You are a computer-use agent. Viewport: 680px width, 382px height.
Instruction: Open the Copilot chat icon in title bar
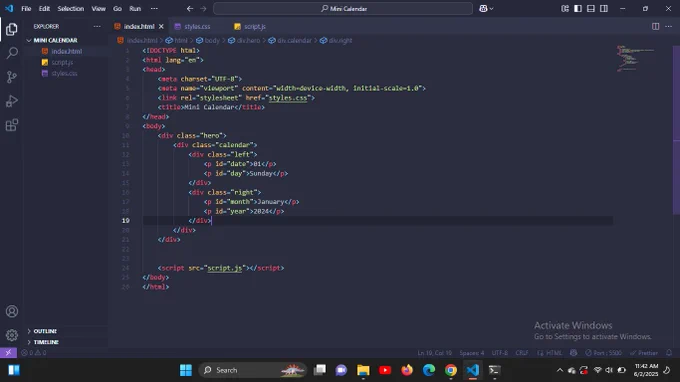pos(483,8)
